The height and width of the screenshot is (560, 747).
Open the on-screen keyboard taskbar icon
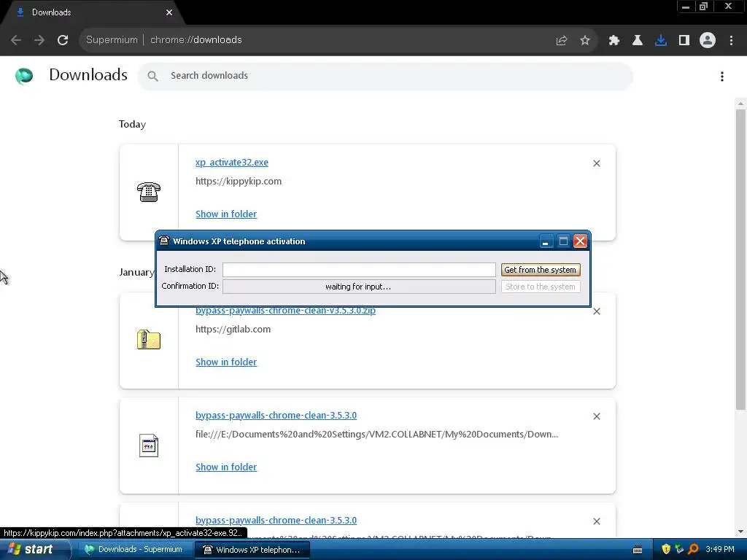point(638,550)
